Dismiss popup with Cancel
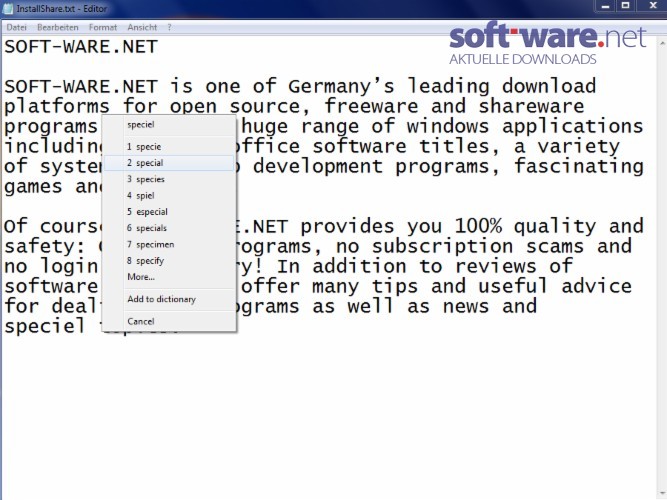Image resolution: width=667 pixels, height=500 pixels. [x=169, y=321]
